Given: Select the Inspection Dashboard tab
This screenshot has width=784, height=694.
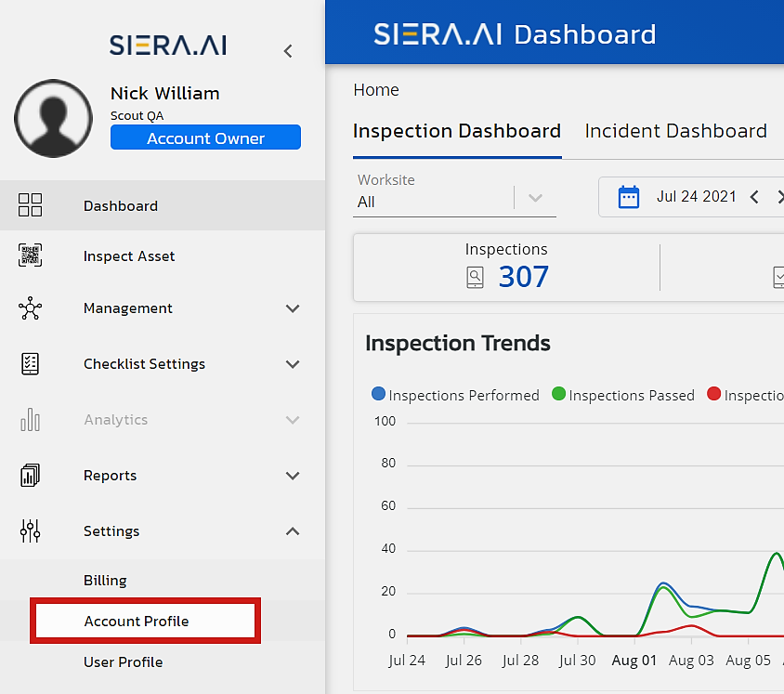Looking at the screenshot, I should pos(457,131).
